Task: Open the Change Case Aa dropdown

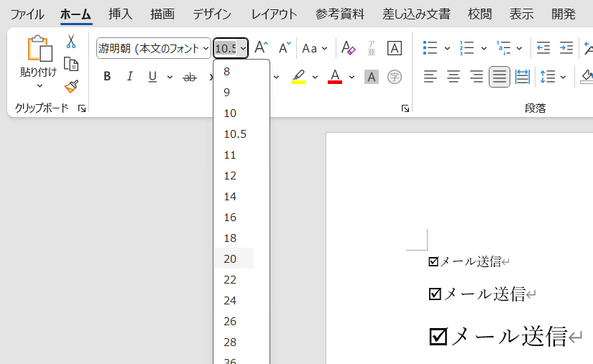Action: pyautogui.click(x=315, y=48)
